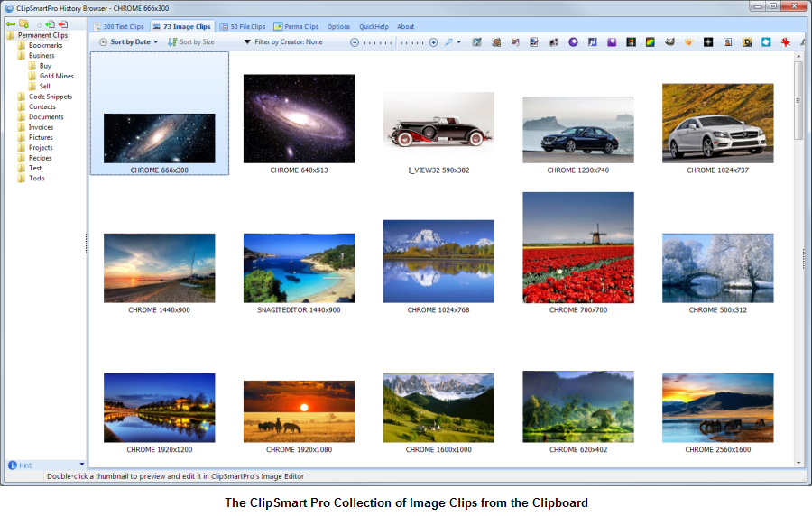Viewport: 812px width, 516px height.
Task: Click the thumbnail zoom slider track
Action: pos(393,42)
